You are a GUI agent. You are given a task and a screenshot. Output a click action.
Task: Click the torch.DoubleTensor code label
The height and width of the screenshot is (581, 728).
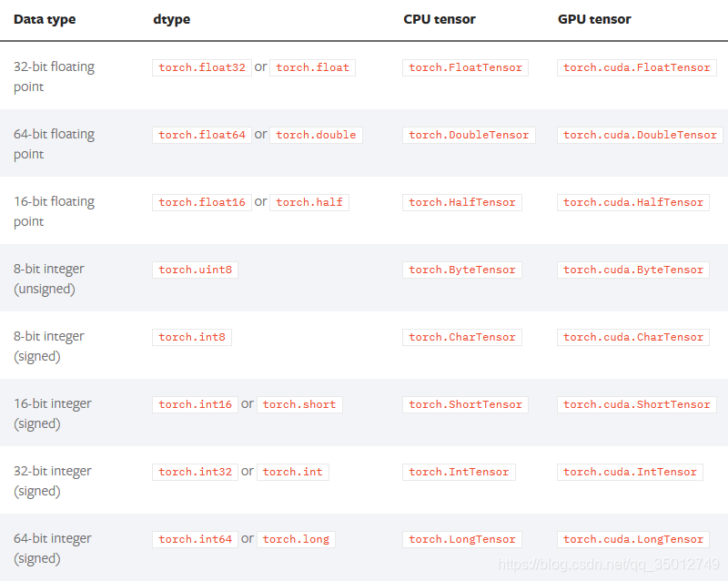point(469,136)
